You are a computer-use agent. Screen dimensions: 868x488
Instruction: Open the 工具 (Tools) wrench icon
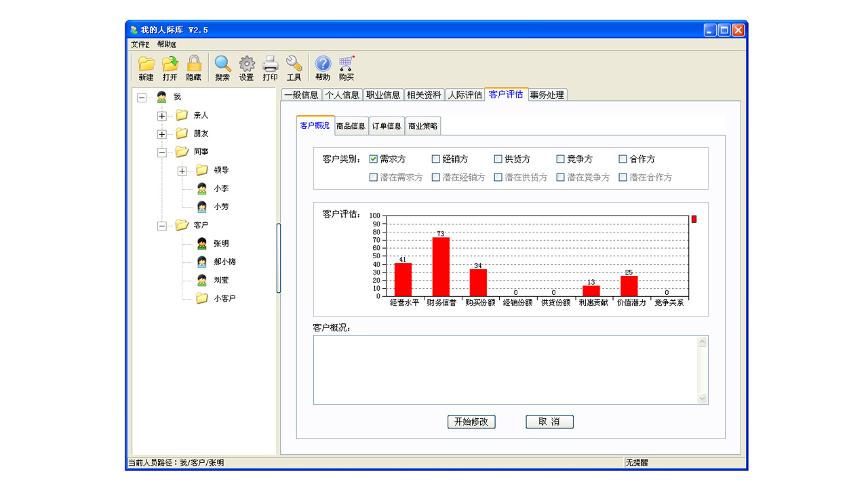tap(294, 65)
